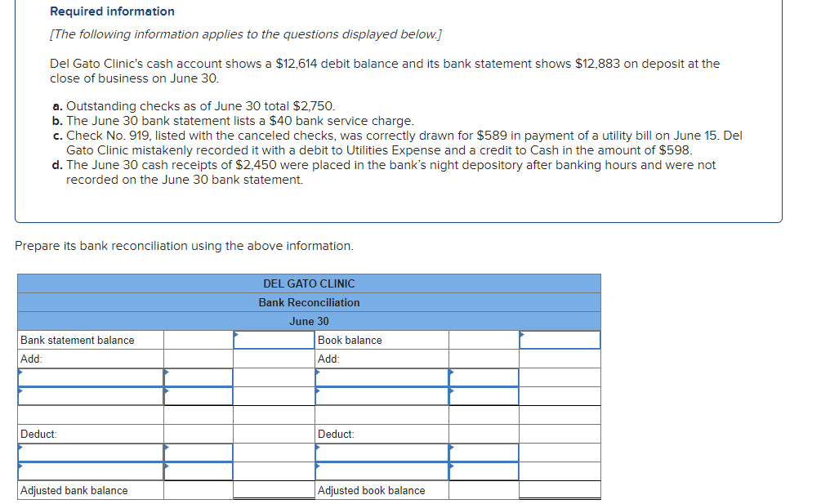The image size is (830, 504).
Task: Click the 'Deduct:' label on the bank side
Action: [38, 434]
